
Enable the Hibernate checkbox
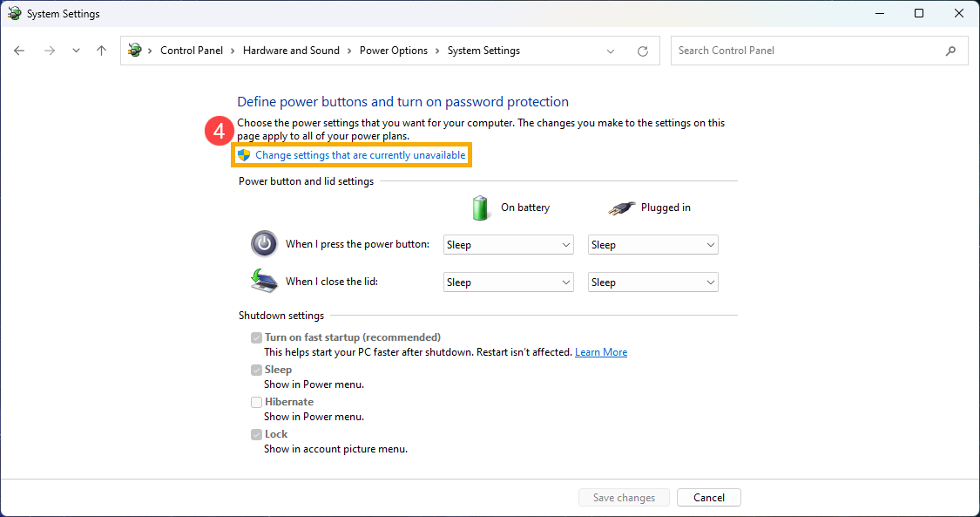tap(256, 402)
